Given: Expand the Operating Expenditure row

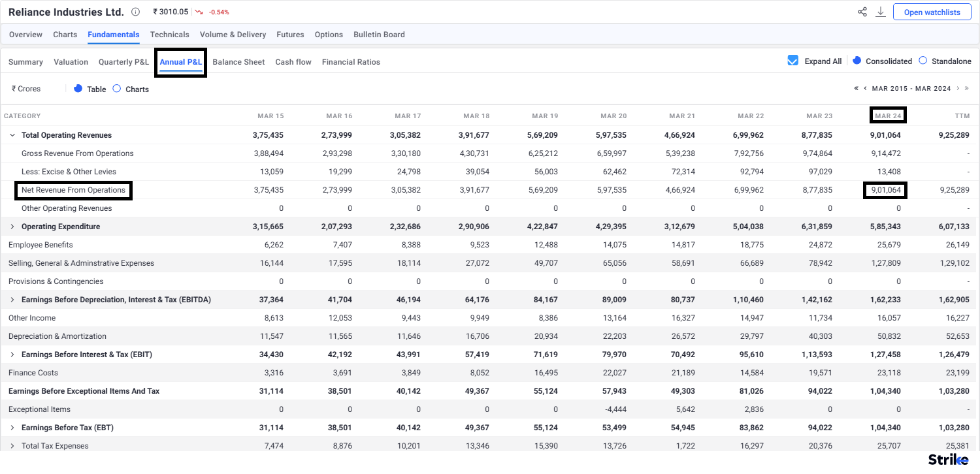Looking at the screenshot, I should [12, 227].
